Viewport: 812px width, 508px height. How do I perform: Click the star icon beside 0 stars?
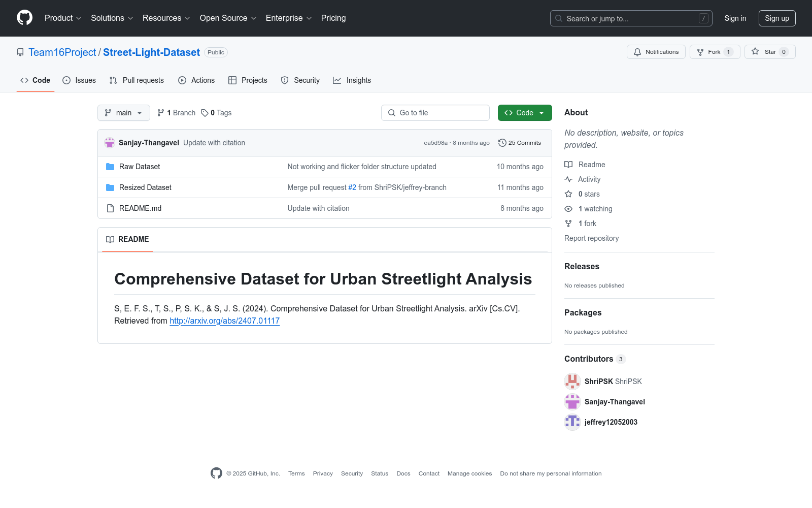[568, 194]
